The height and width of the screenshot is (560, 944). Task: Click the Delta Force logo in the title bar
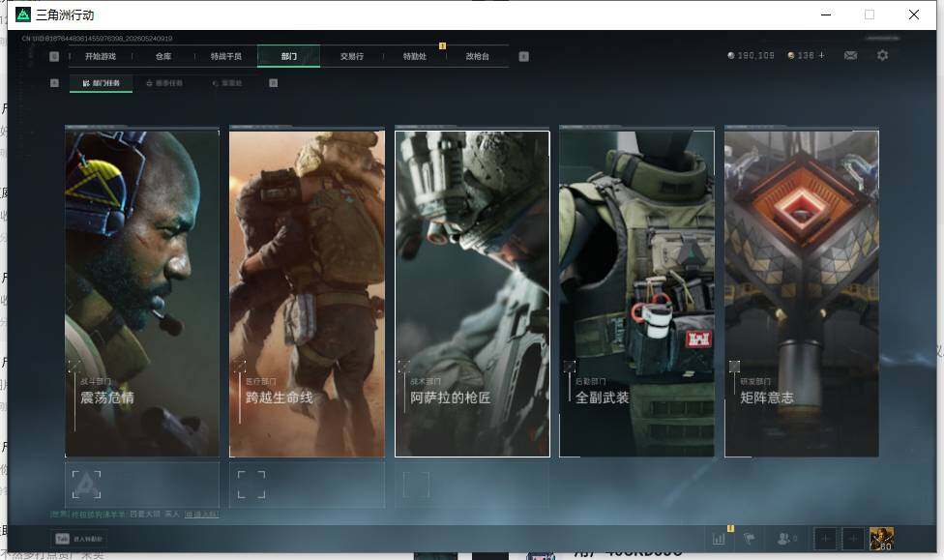pos(23,15)
